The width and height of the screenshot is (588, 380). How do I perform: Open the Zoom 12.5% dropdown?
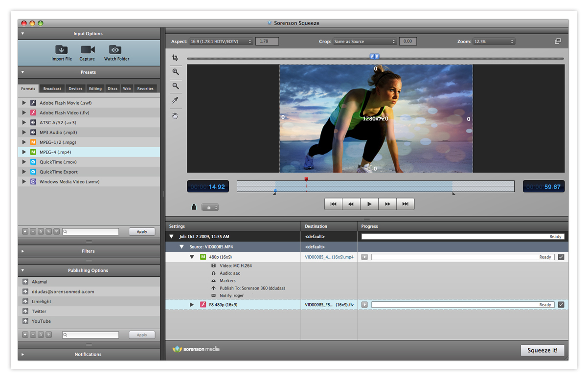pyautogui.click(x=494, y=42)
